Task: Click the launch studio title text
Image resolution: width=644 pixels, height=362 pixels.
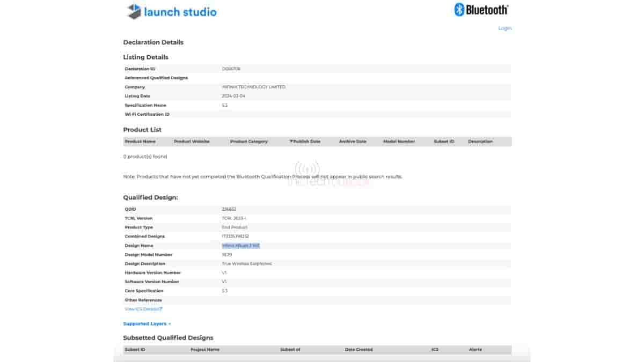Action: [x=180, y=11]
